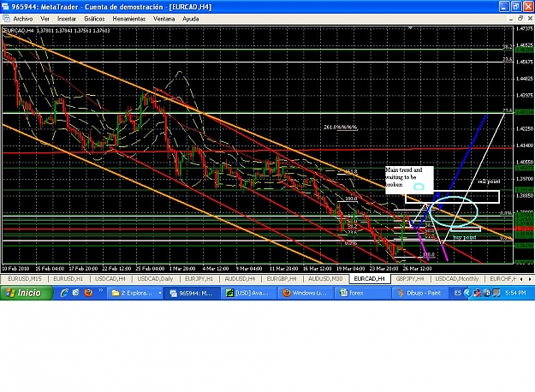
Task: Click the 261.8 Fibonacci level label
Action: click(340, 128)
